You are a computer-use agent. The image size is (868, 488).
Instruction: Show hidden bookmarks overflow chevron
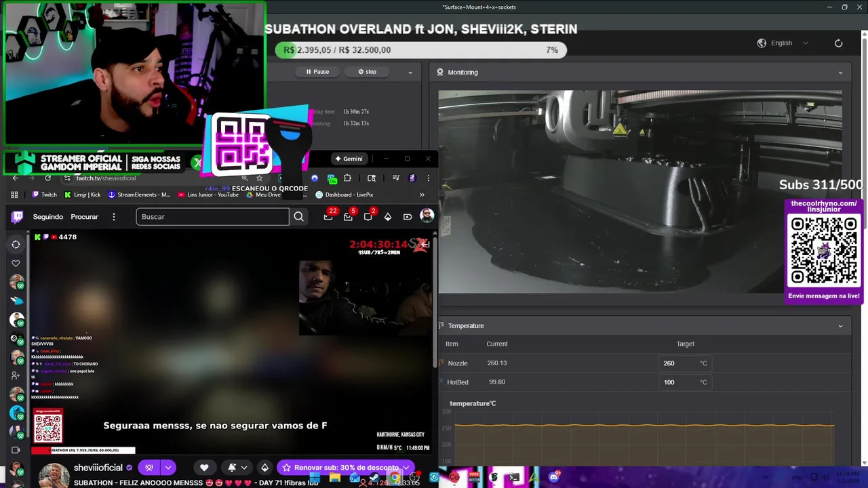tap(422, 195)
